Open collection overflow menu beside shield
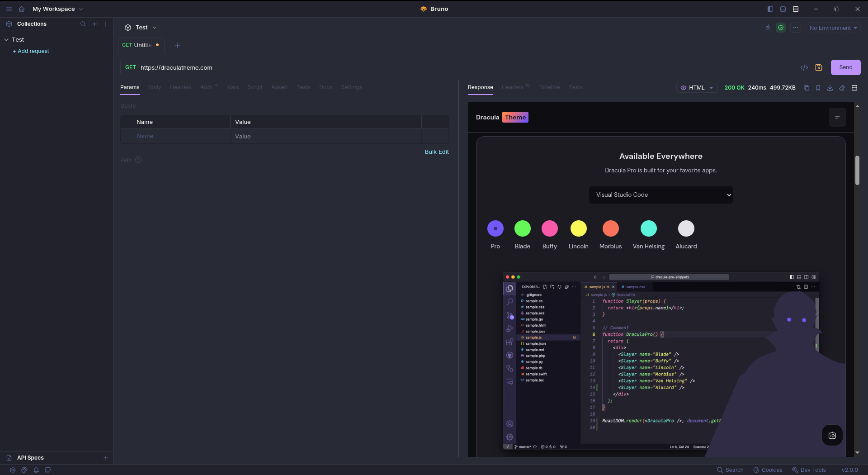Image resolution: width=868 pixels, height=475 pixels. click(796, 28)
